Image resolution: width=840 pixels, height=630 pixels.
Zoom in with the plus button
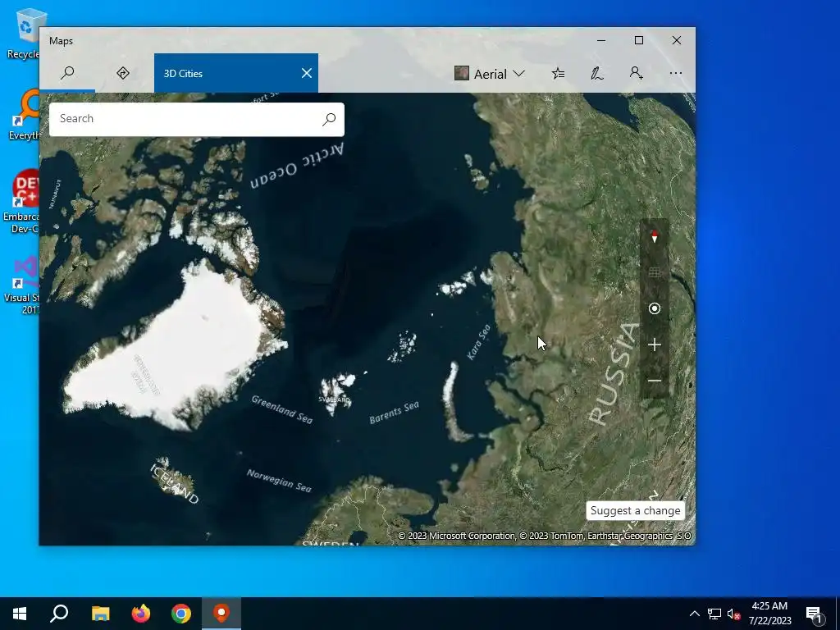(x=654, y=345)
